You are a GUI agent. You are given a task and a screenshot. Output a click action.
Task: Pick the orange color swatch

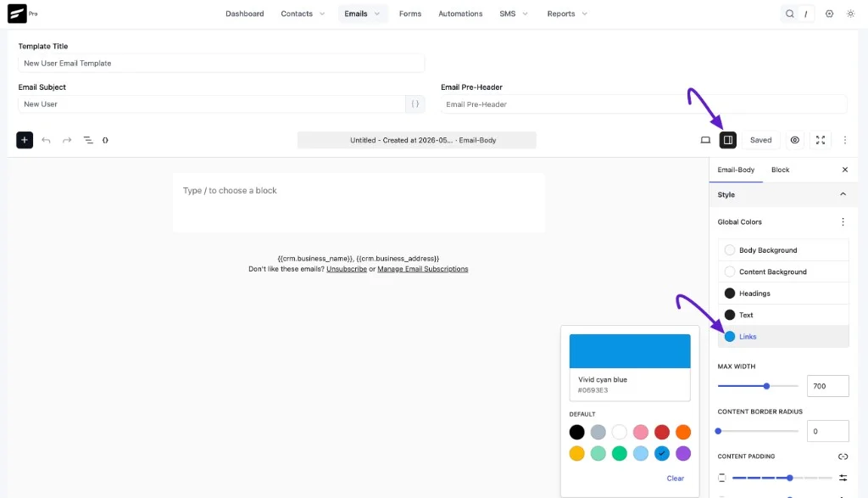[683, 432]
